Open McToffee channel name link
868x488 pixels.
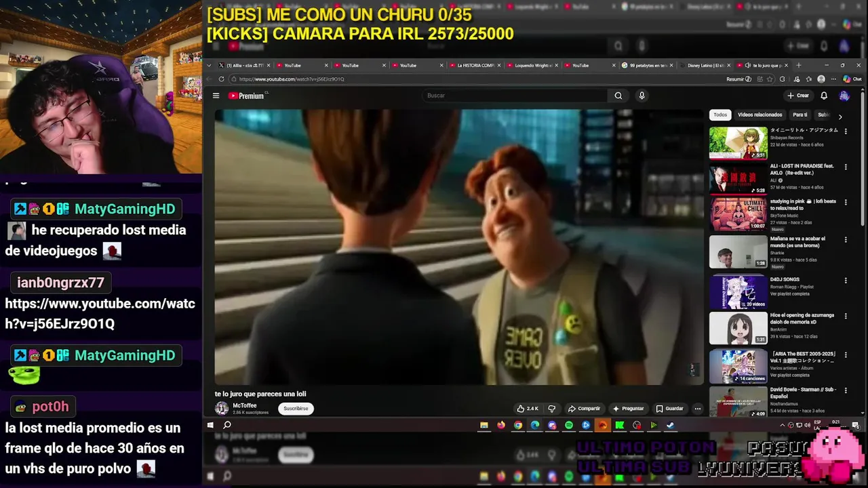pyautogui.click(x=245, y=405)
